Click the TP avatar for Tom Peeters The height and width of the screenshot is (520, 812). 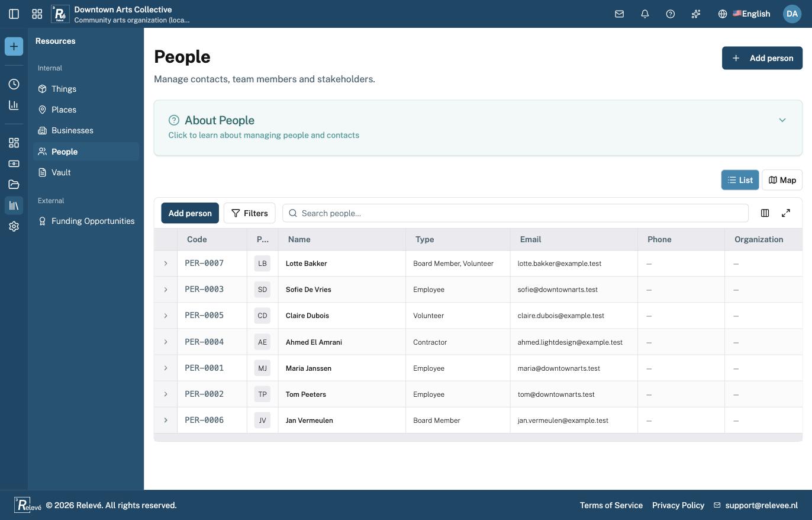[262, 394]
